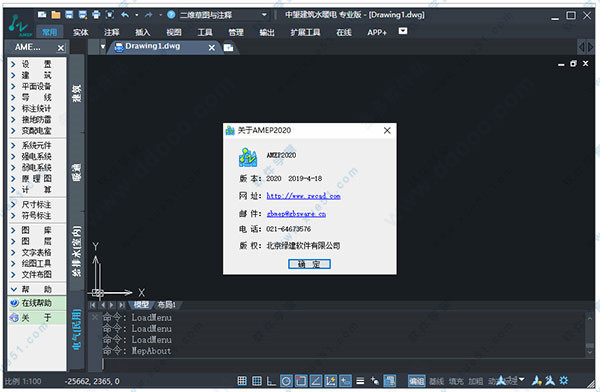Switch to the 注释 ribbon tab
The image size is (600, 392).
(112, 32)
